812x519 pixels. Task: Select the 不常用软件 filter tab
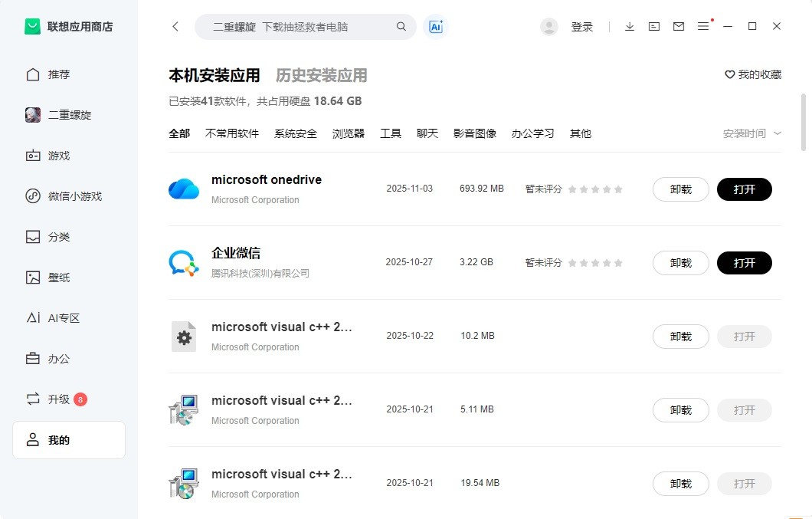point(232,133)
